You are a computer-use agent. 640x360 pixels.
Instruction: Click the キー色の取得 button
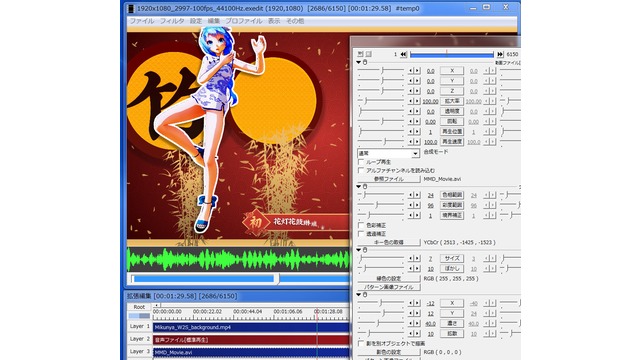[x=389, y=242]
